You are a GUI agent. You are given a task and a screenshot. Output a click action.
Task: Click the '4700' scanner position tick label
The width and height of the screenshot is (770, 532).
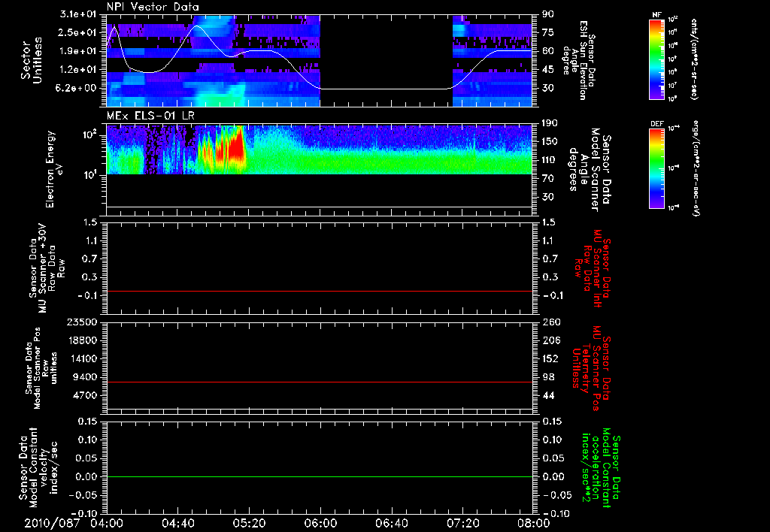click(84, 395)
